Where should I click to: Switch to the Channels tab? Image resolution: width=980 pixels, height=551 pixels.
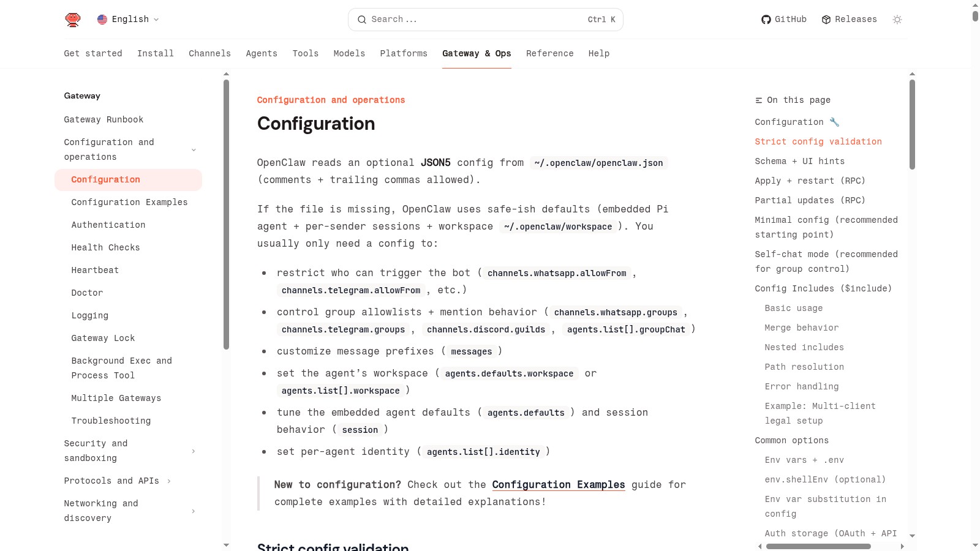tap(209, 53)
